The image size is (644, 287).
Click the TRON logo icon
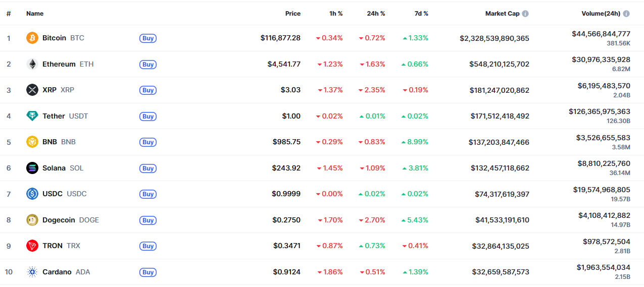pyautogui.click(x=32, y=246)
